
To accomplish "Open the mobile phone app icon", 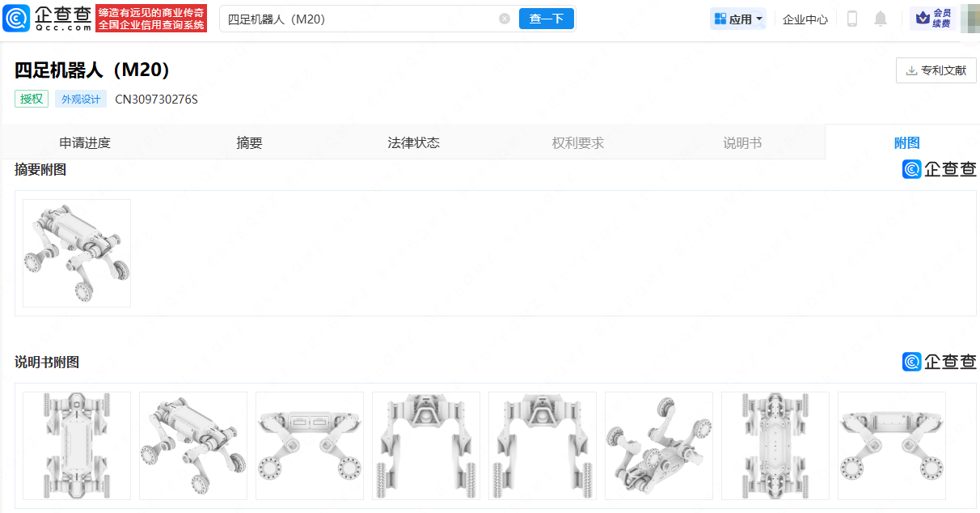I will click(851, 19).
